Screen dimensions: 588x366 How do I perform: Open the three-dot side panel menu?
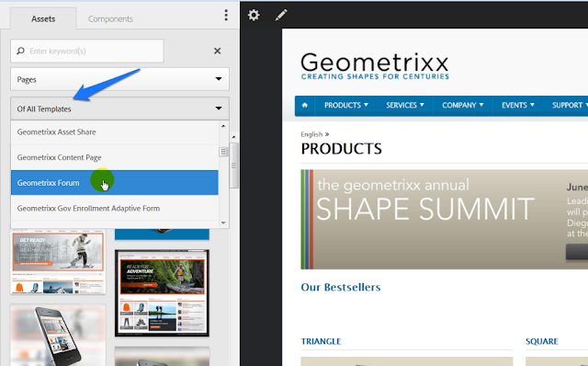pyautogui.click(x=226, y=15)
